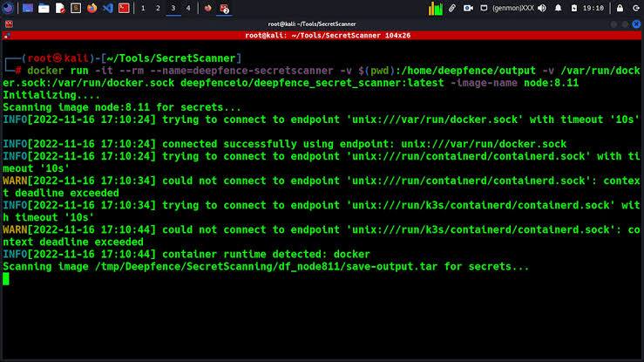Lock the screen with padlock icon
This screenshot has height=362, width=644.
point(620,8)
